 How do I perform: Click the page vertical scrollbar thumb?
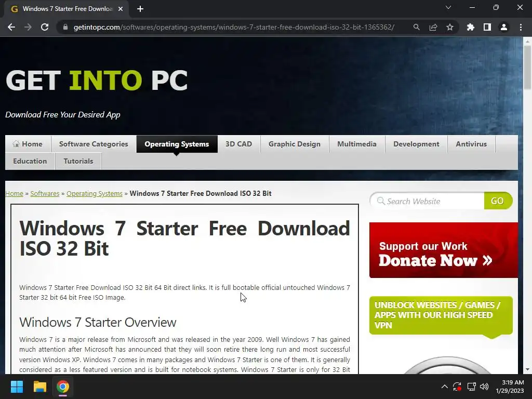(527, 67)
